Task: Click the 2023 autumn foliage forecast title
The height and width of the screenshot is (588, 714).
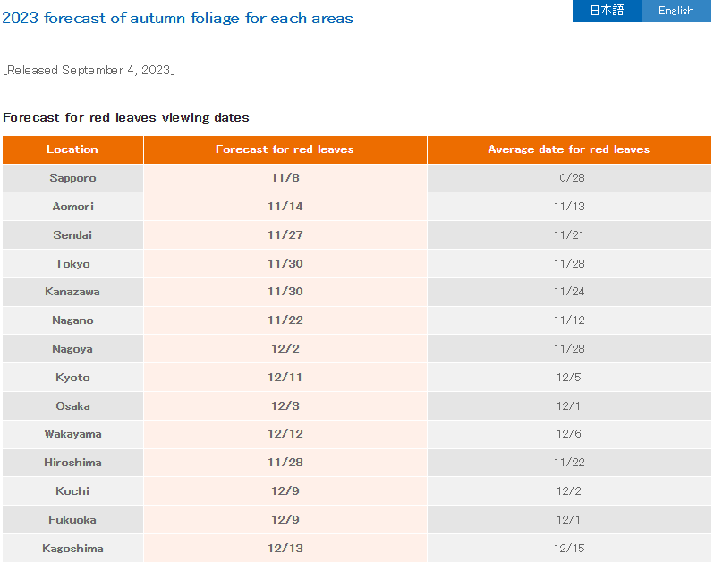Action: coord(177,18)
